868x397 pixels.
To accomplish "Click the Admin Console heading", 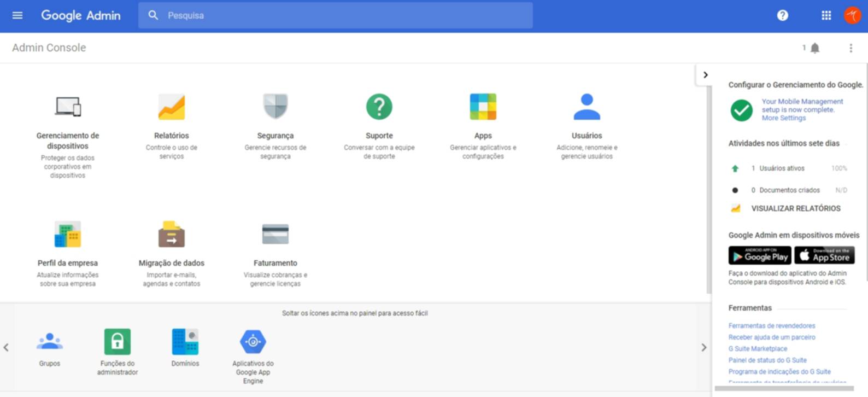I will [x=49, y=48].
